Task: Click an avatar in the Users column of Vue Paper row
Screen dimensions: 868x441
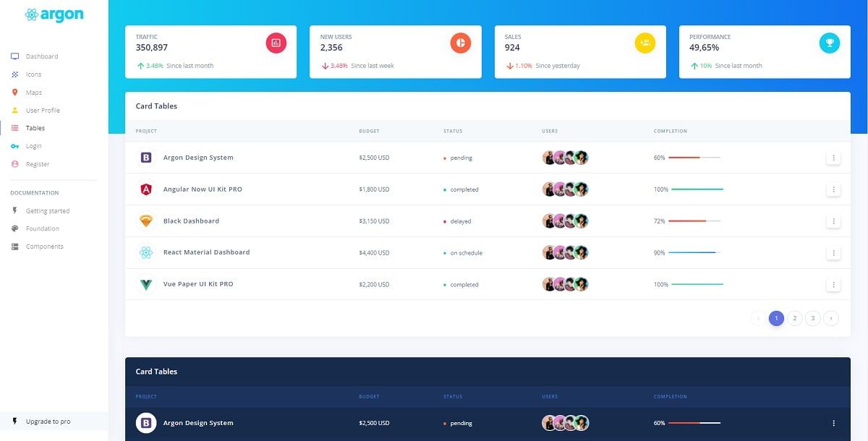Action: pyautogui.click(x=564, y=283)
